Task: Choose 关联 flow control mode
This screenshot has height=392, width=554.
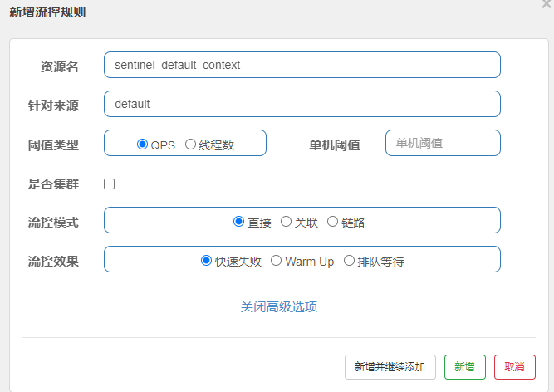Action: point(286,222)
